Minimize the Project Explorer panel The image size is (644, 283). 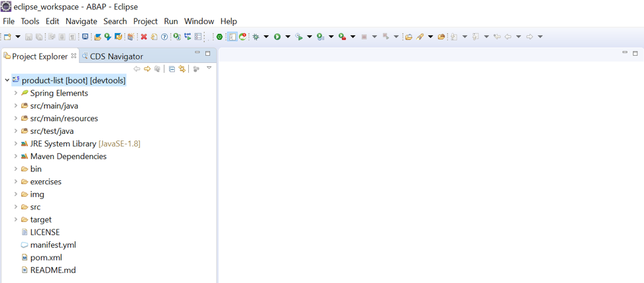[x=197, y=52]
